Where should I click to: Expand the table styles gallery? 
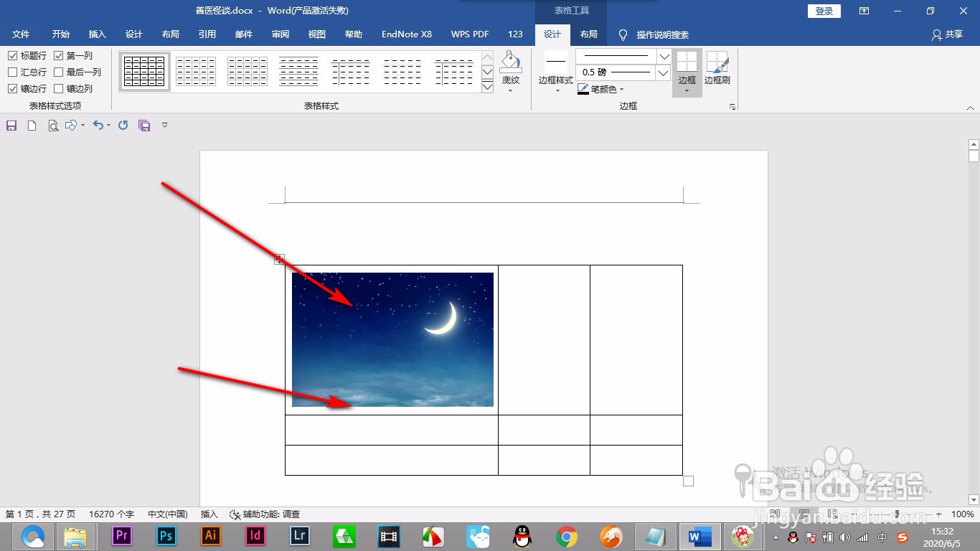point(487,86)
